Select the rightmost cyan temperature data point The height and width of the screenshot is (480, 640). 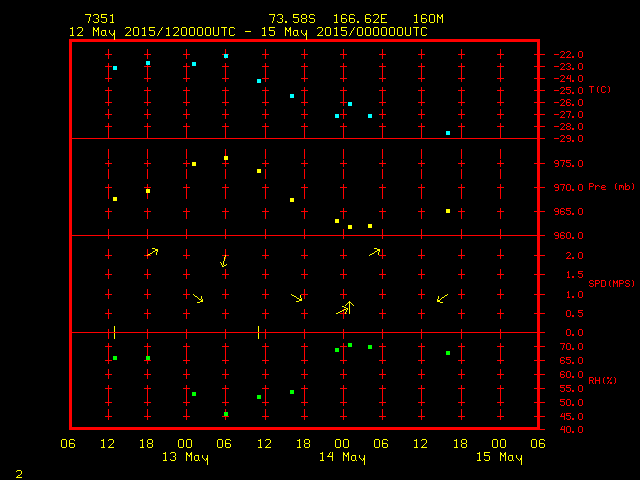[x=448, y=133]
